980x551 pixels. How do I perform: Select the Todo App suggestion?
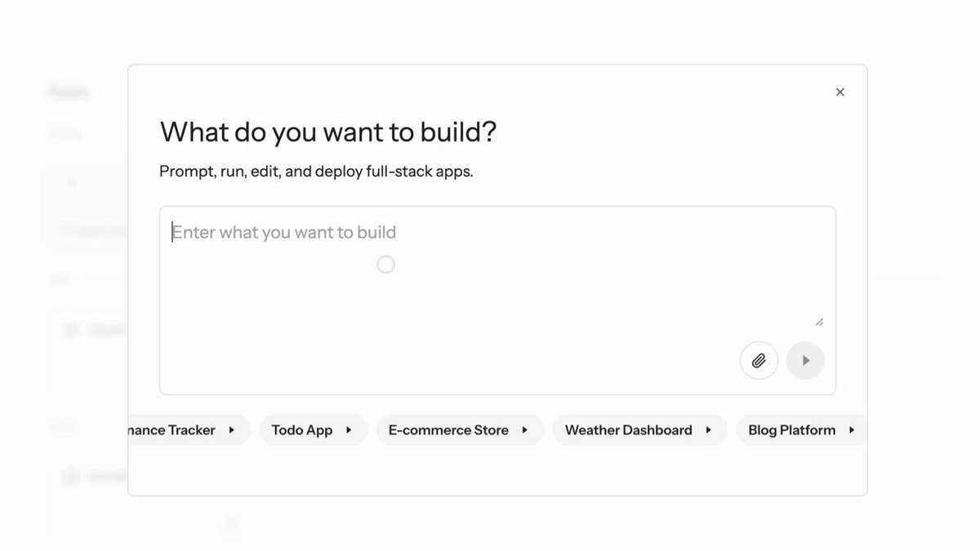tap(302, 430)
